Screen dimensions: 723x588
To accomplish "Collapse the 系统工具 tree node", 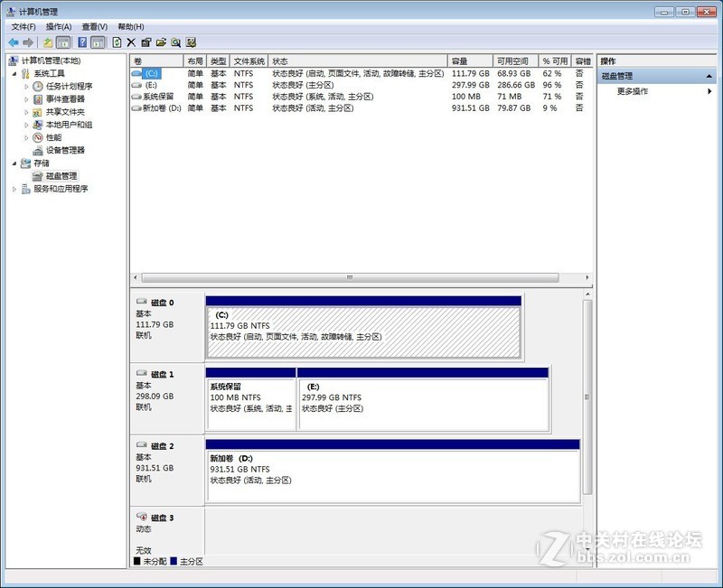I will (x=14, y=74).
